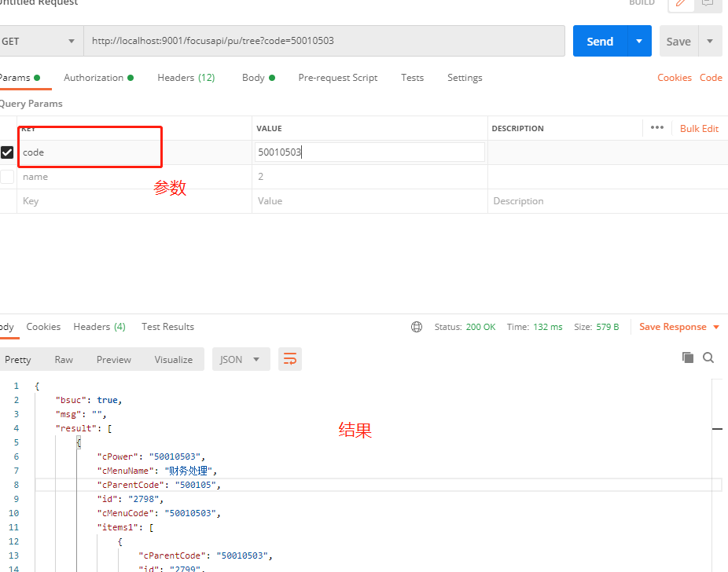Click the request URL field
The width and height of the screenshot is (728, 572).
pyautogui.click(x=324, y=41)
